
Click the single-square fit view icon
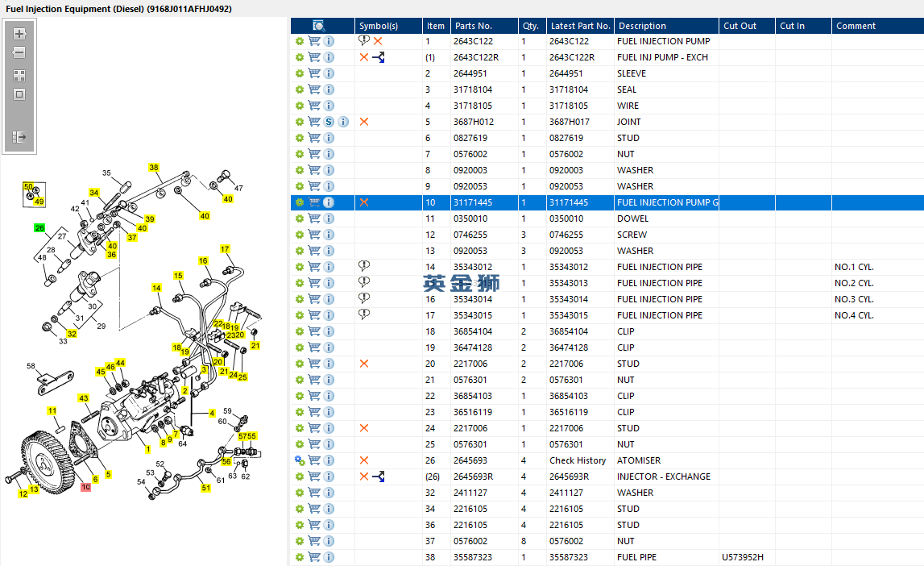(x=19, y=94)
